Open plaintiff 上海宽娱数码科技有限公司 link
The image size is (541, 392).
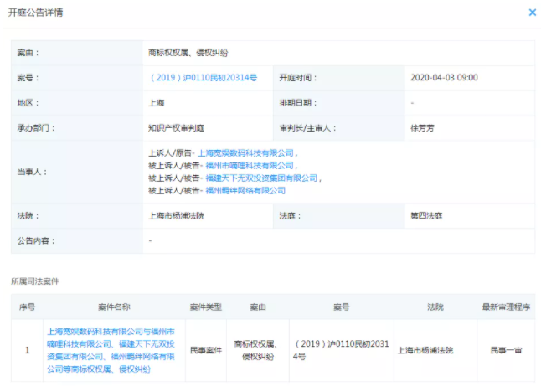(x=245, y=153)
